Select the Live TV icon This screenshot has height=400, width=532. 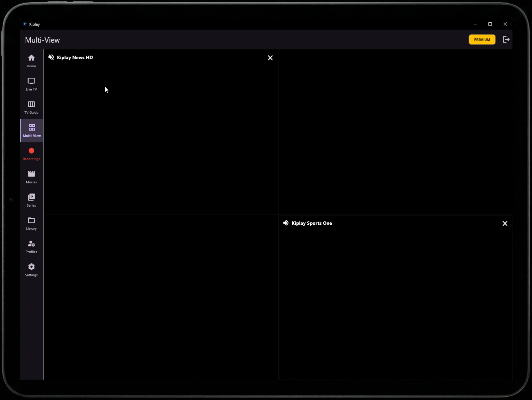click(x=31, y=84)
